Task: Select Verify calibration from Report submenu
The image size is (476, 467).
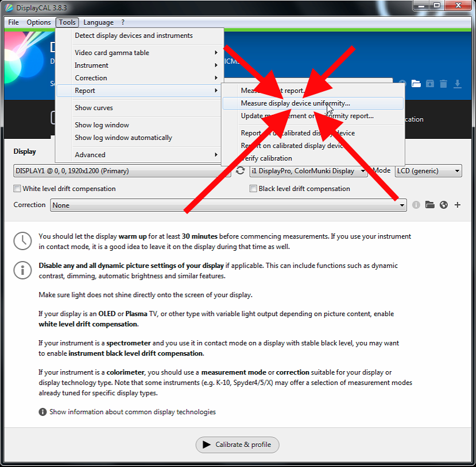Action: (266, 158)
